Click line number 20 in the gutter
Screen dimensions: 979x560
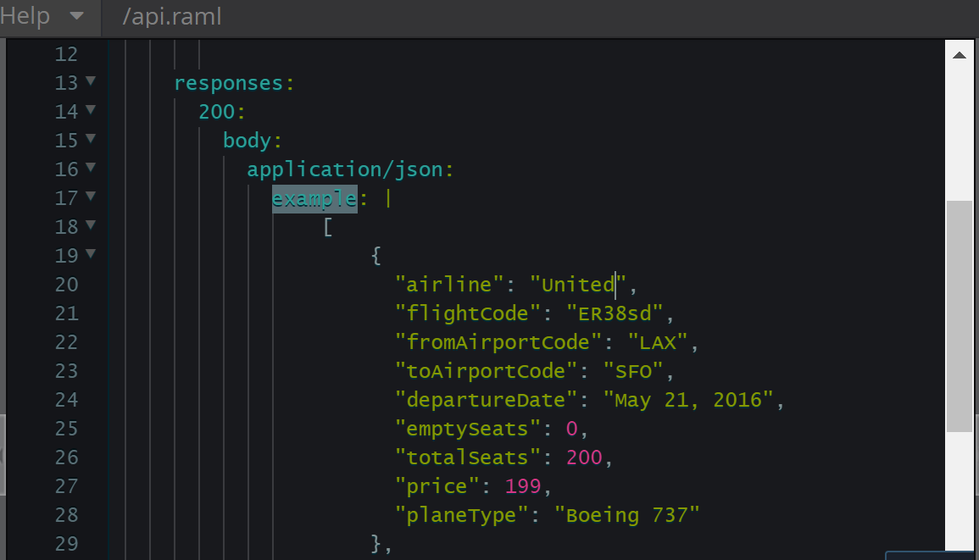tap(66, 285)
